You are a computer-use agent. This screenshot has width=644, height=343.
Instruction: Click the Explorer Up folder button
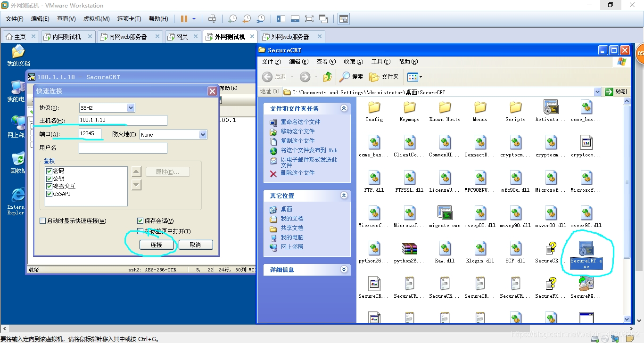coord(328,76)
